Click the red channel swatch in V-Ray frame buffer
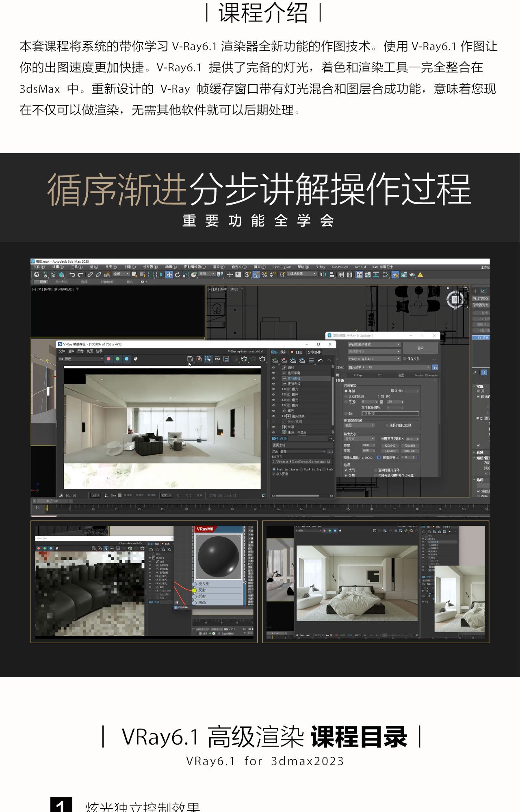Viewport: 520px width, 812px height. (108, 358)
